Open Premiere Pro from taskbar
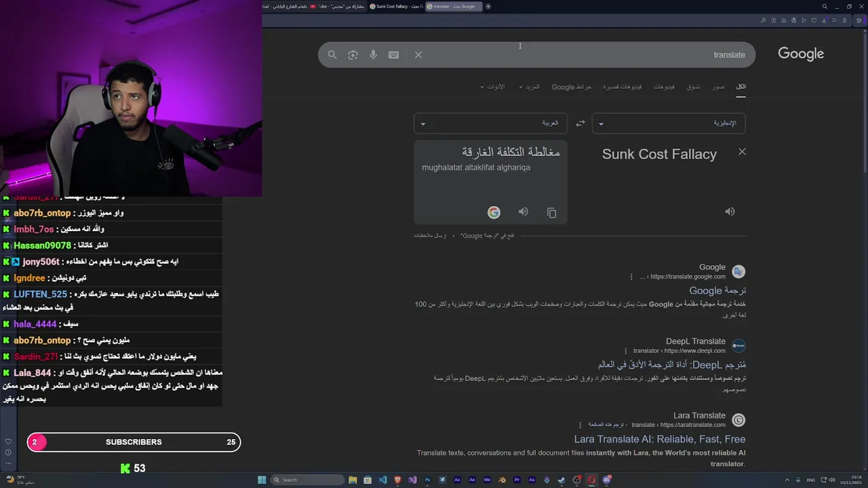This screenshot has width=868, height=488. [517, 480]
